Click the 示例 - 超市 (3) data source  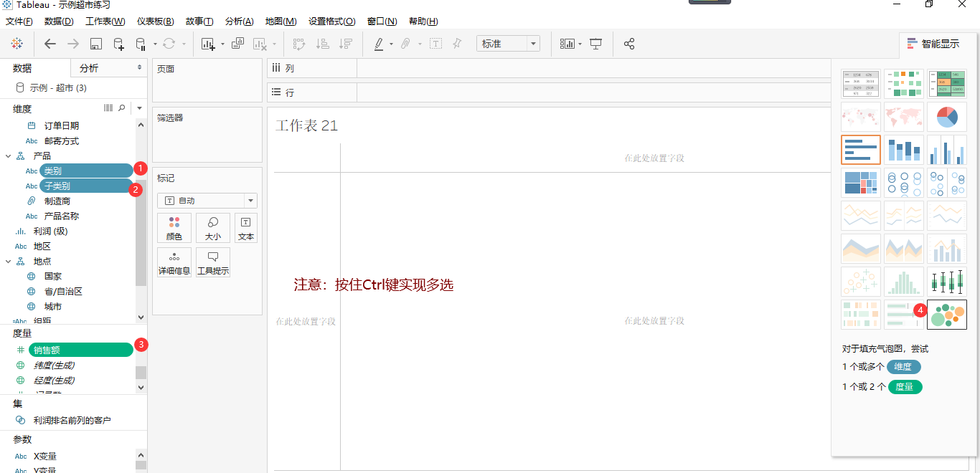coord(58,87)
